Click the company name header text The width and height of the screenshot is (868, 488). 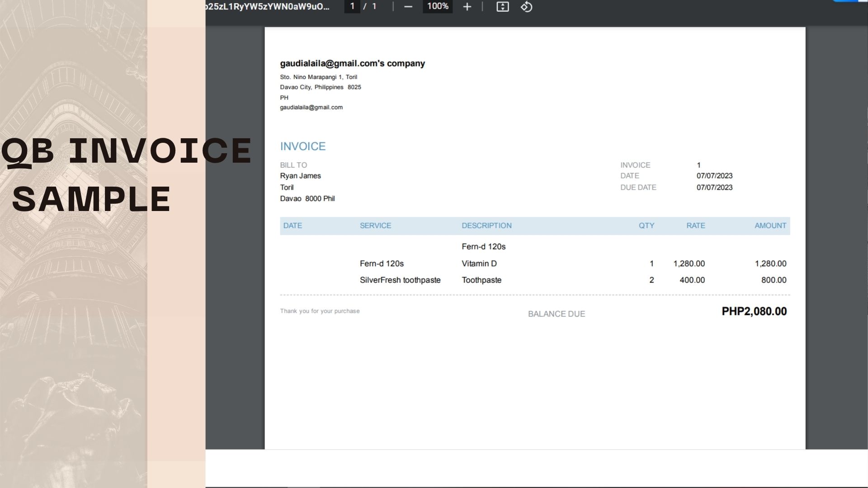(352, 64)
